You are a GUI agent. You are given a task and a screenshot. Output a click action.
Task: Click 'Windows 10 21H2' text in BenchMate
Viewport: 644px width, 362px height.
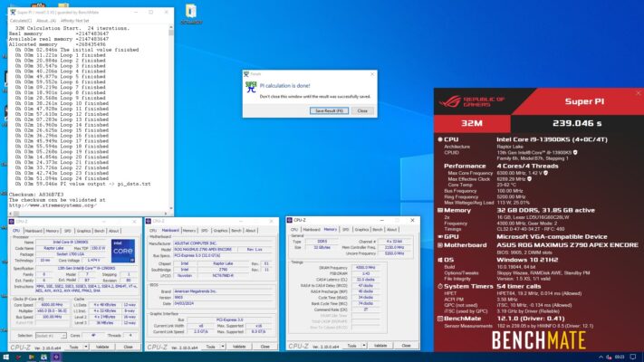525,260
